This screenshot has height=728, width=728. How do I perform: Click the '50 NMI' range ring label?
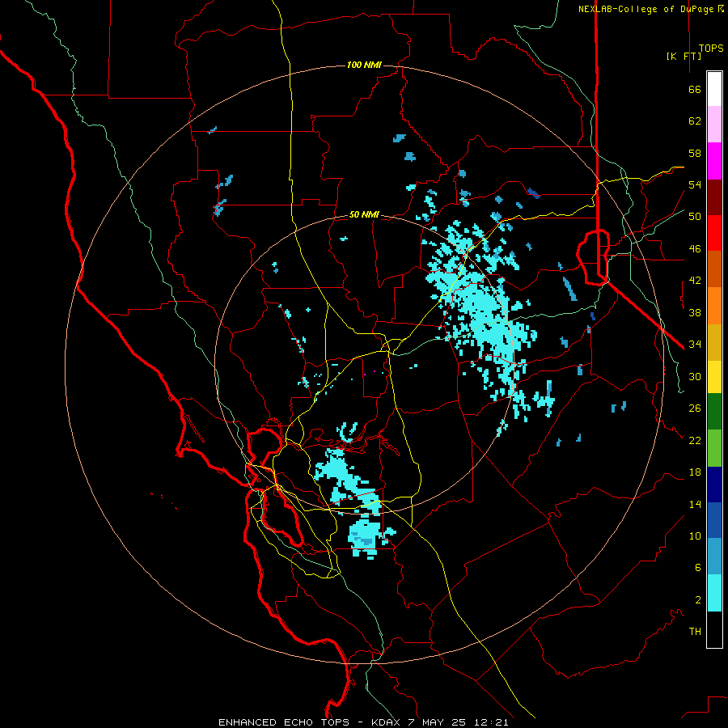(x=364, y=214)
